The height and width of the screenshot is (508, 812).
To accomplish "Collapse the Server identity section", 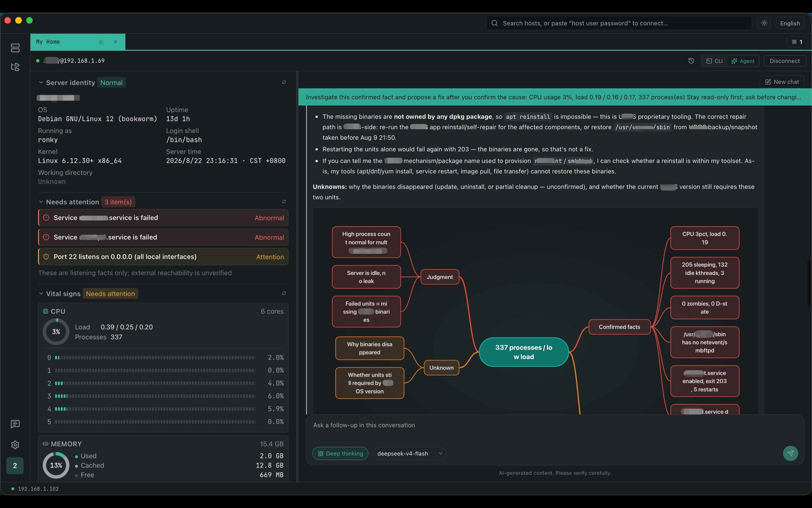I will [41, 82].
